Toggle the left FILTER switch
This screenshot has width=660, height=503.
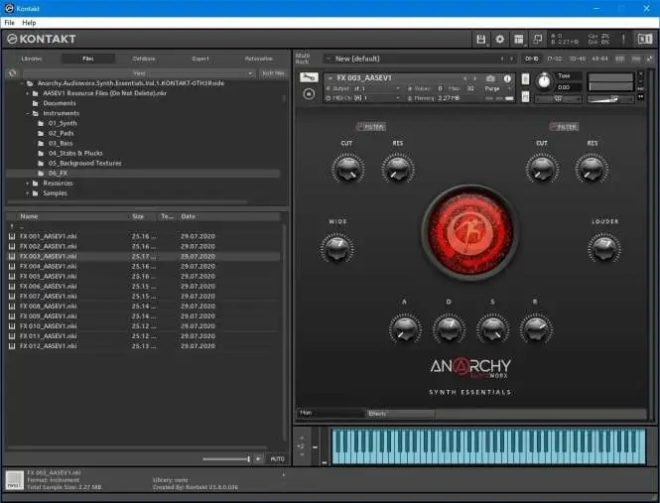click(371, 127)
